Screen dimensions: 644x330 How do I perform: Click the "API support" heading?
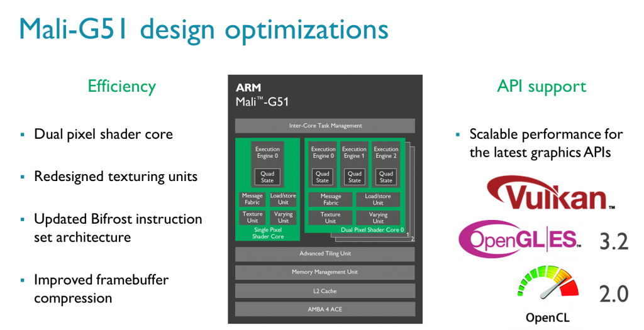tap(541, 86)
